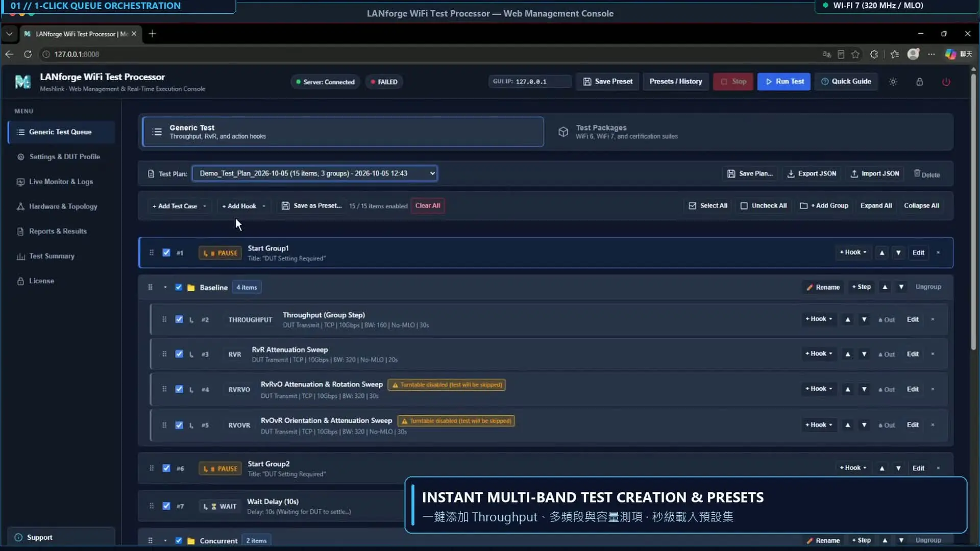Click Rename pencil for Baseline group

pos(823,287)
